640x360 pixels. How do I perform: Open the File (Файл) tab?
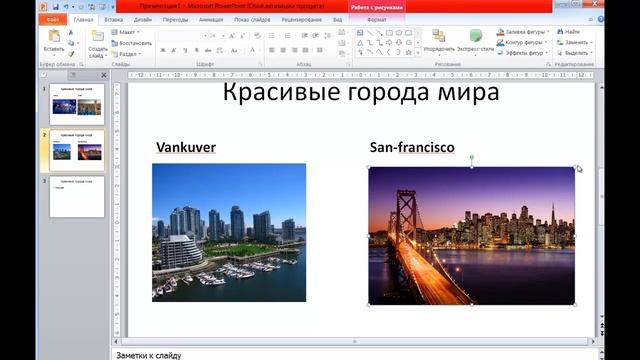point(53,20)
